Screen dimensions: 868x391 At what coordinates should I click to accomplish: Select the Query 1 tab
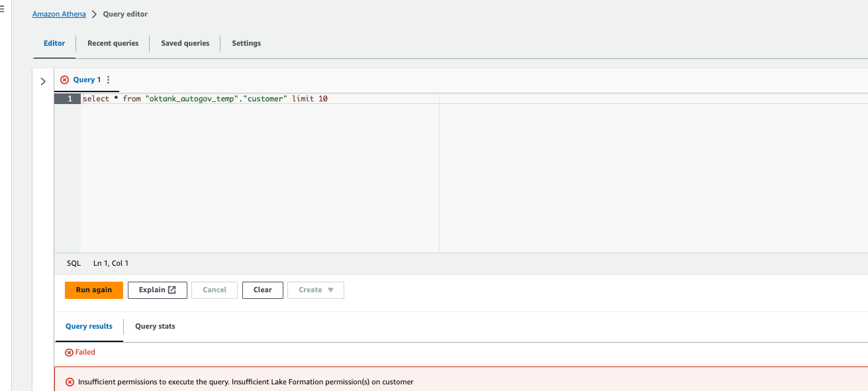coord(87,80)
